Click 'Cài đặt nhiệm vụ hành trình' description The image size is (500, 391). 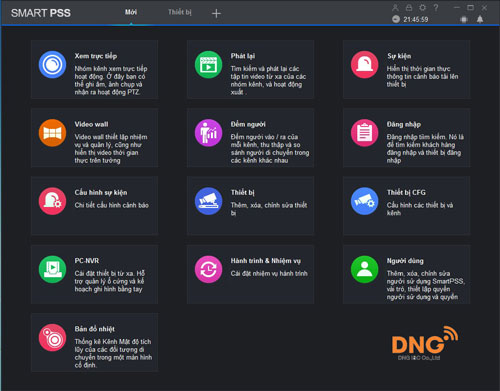[x=269, y=273]
